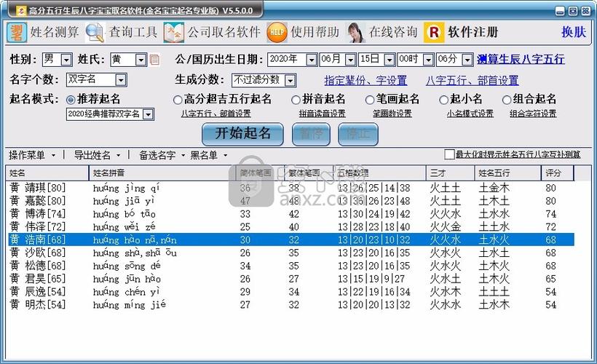This screenshot has width=597, height=364.
Task: Click the 公司取名软件 company naming icon
Action: point(174,32)
